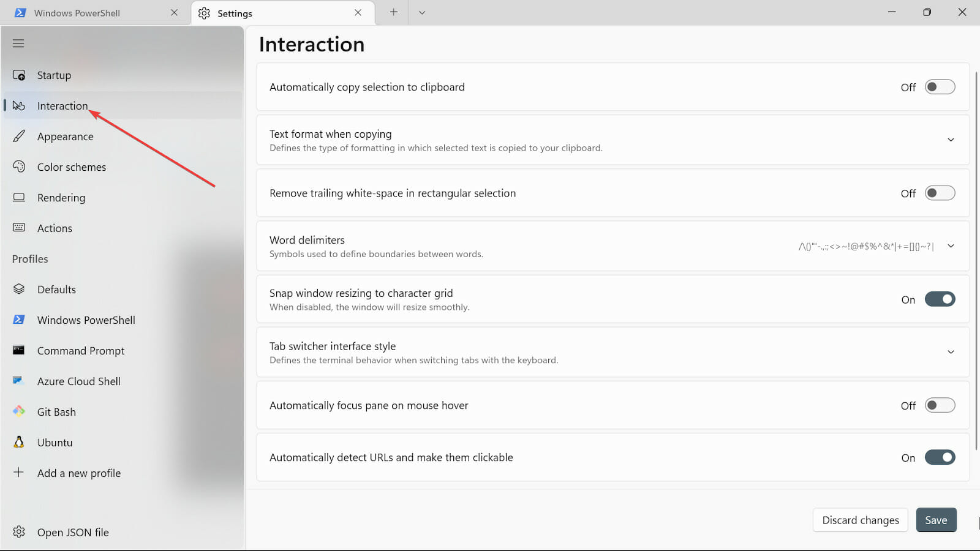Screen dimensions: 980x551
Task: Click the Discard changes button
Action: [861, 520]
